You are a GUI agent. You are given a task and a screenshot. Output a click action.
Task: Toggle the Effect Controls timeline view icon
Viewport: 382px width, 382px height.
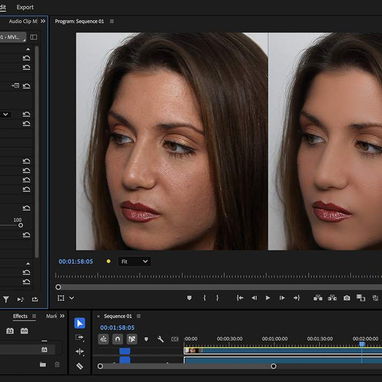pos(34,37)
